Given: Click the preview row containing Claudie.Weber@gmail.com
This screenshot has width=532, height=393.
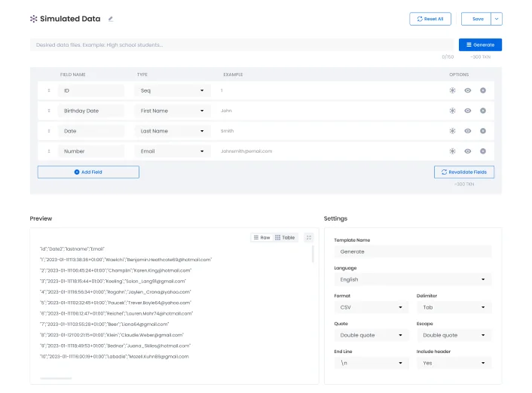Looking at the screenshot, I should pos(112,335).
